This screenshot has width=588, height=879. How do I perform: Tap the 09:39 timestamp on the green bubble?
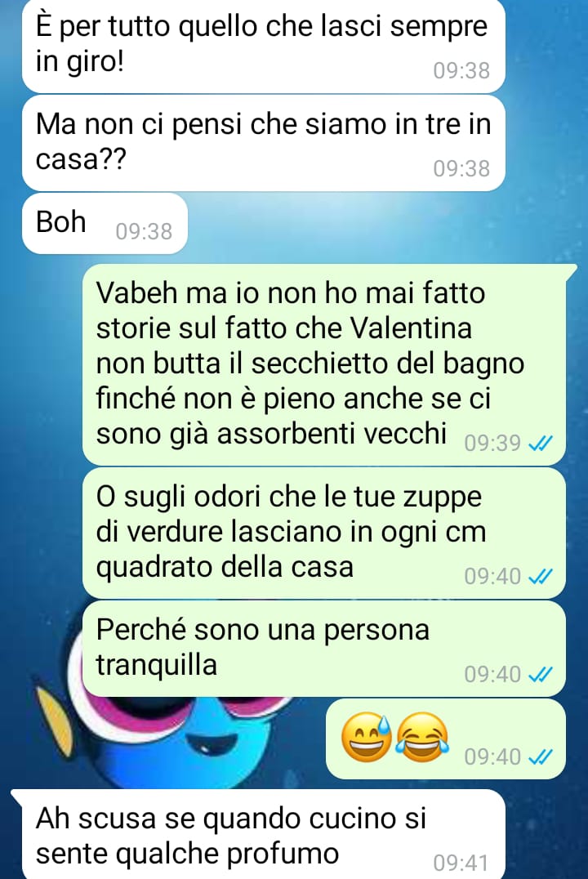pos(492,444)
